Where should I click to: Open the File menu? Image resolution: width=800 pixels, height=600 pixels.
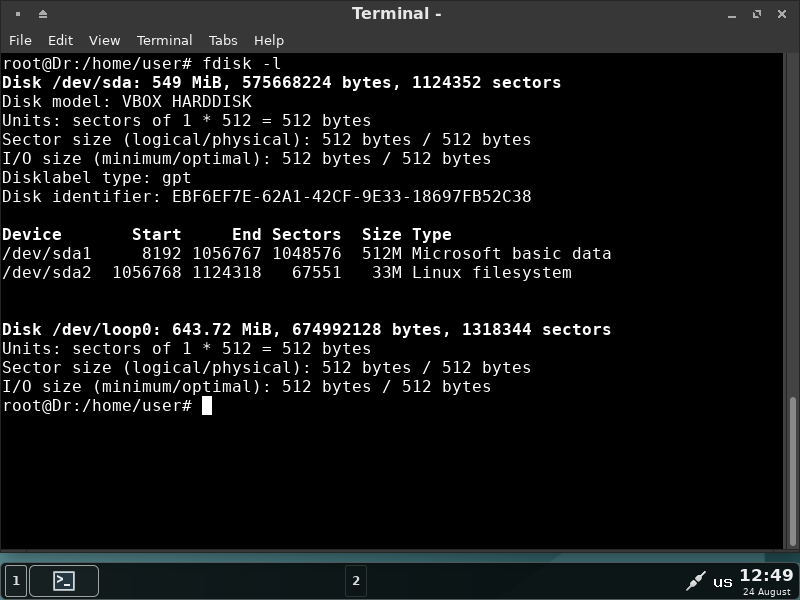[x=20, y=40]
